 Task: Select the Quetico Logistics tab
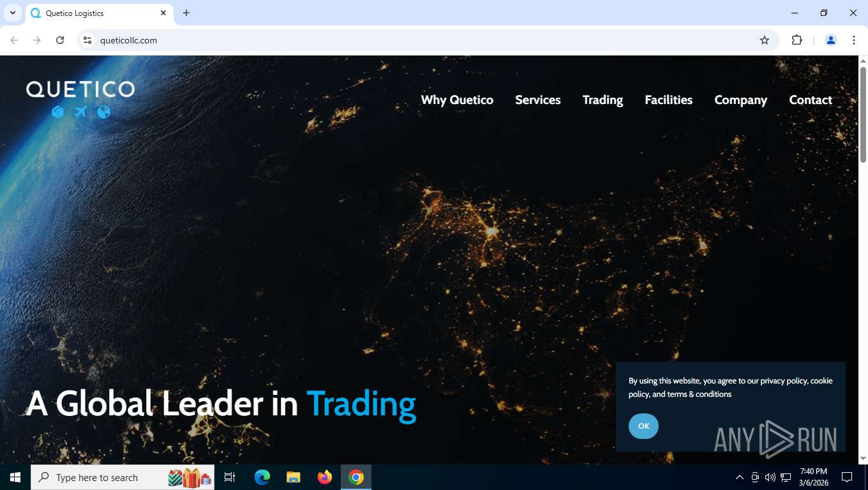pos(99,13)
